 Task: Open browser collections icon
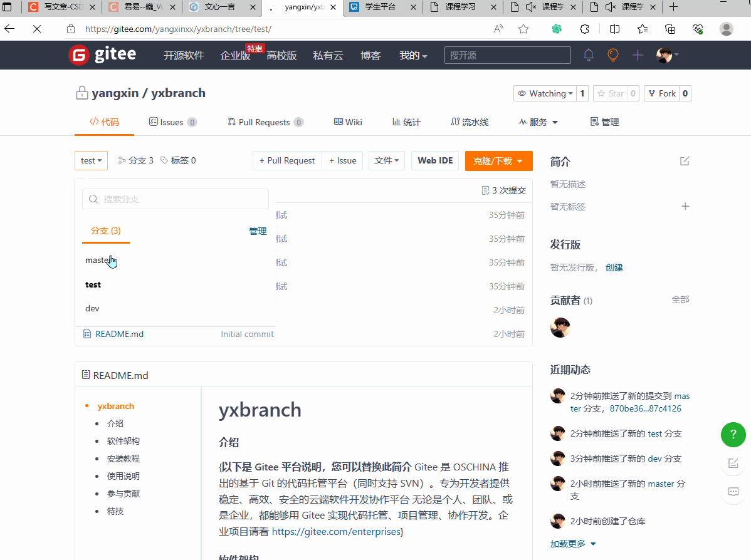(671, 29)
